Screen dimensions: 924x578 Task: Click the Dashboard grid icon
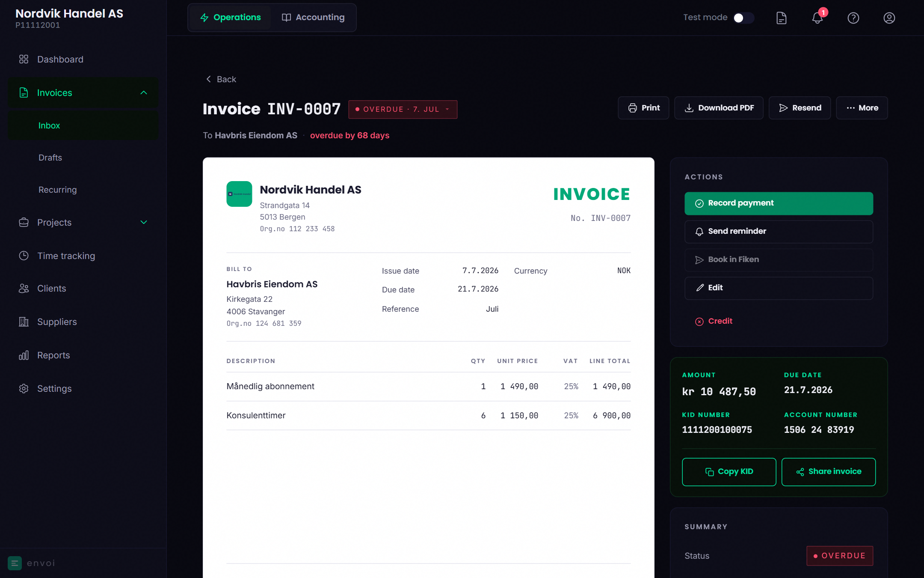tap(24, 59)
